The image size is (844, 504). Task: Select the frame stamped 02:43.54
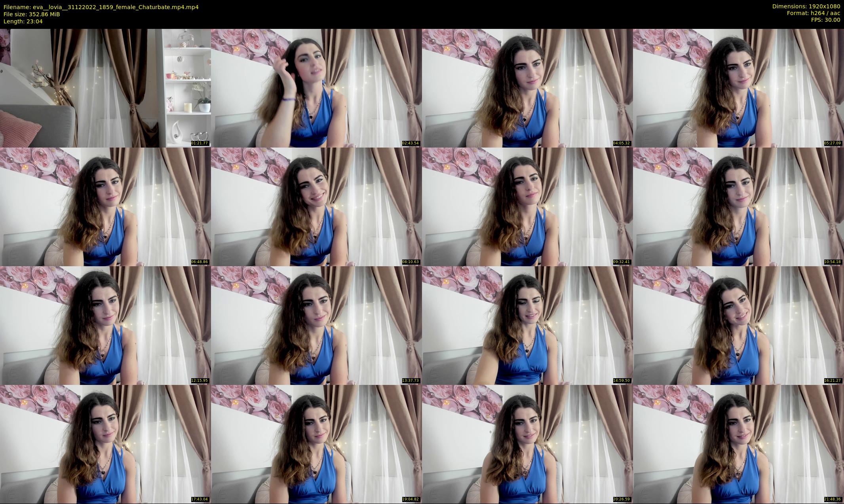coord(316,88)
